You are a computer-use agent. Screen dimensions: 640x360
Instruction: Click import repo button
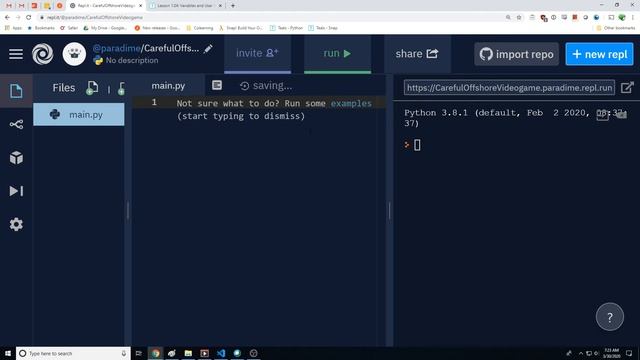tap(516, 54)
